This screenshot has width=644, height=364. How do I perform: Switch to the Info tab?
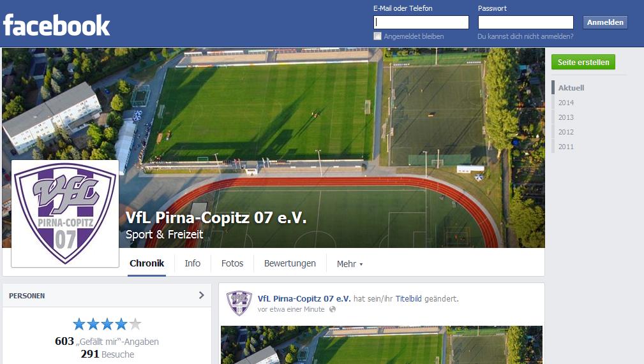point(192,263)
